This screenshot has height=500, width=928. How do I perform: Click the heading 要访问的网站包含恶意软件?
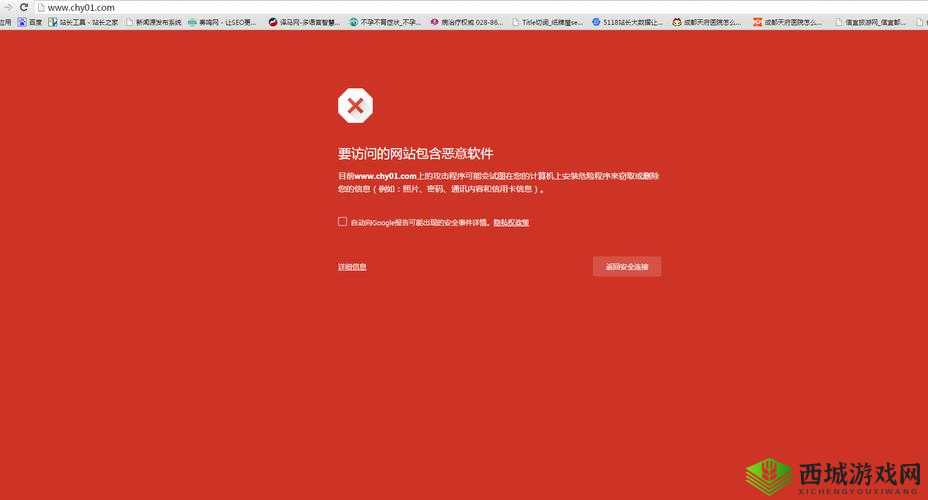pos(415,153)
